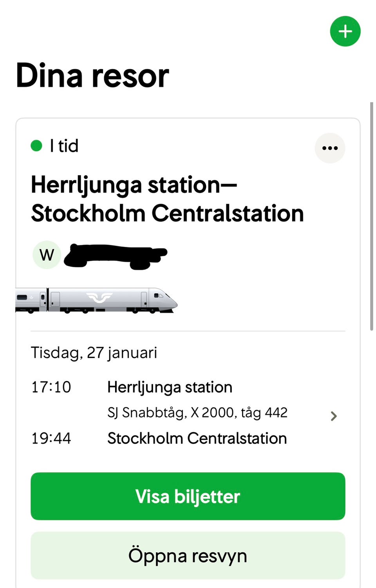Tap the green plus add-trip button
Screen dimensions: 376x588
345,31
